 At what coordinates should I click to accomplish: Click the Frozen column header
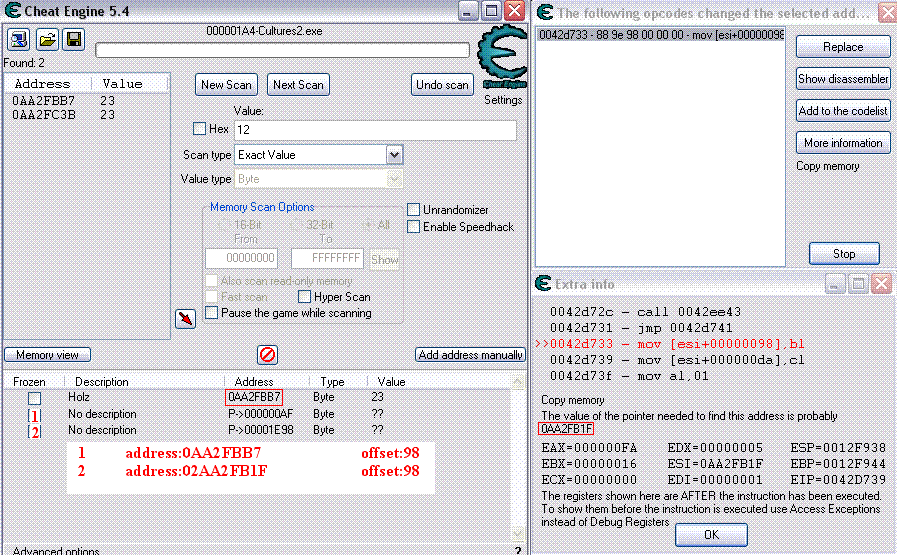[x=29, y=381]
